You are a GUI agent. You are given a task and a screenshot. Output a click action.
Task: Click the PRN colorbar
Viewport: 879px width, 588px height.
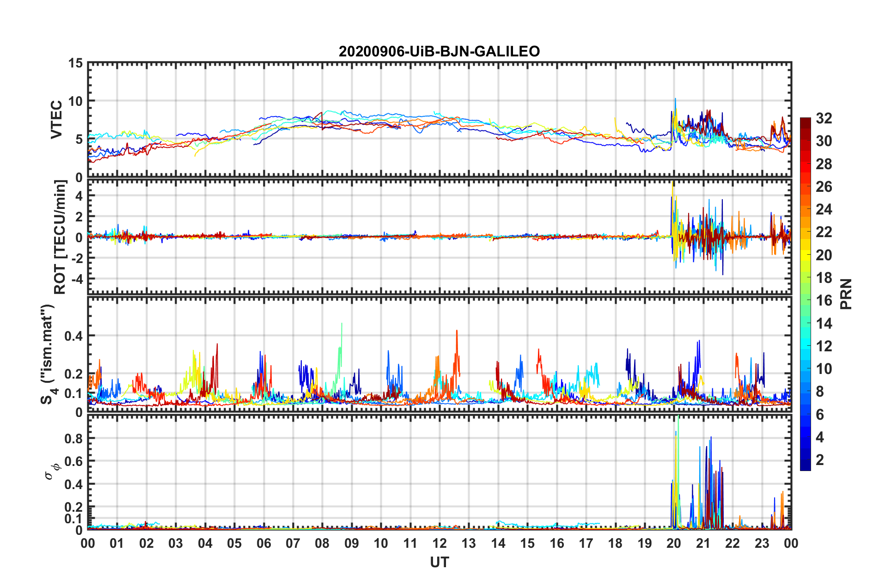[805, 294]
